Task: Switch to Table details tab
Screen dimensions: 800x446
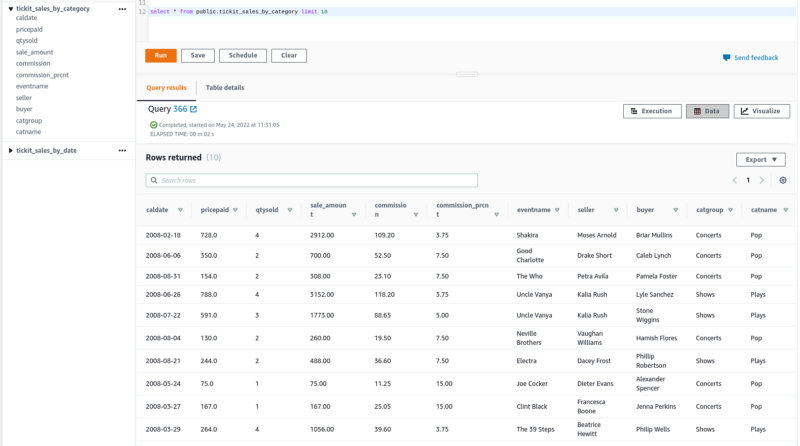Action: (225, 88)
